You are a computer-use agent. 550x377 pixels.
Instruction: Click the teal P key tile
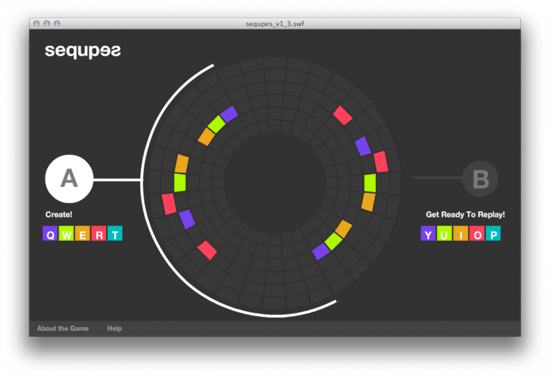pos(494,233)
